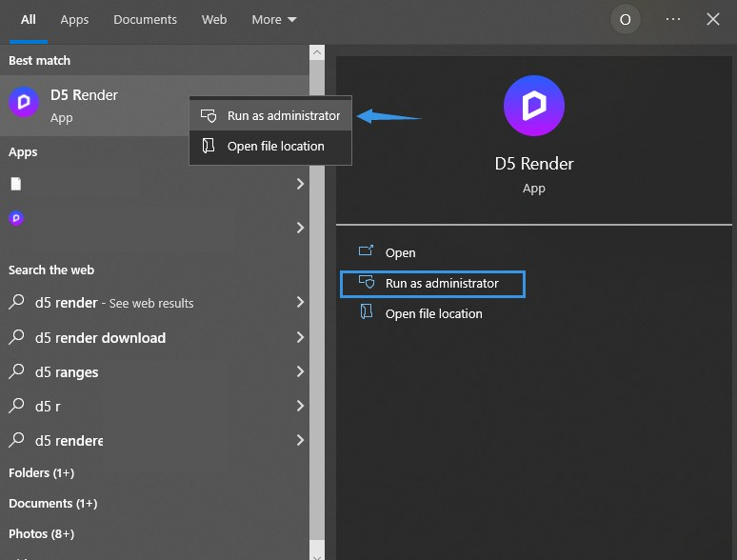737x560 pixels.
Task: Choose Open file location in context menu
Action: pos(270,147)
